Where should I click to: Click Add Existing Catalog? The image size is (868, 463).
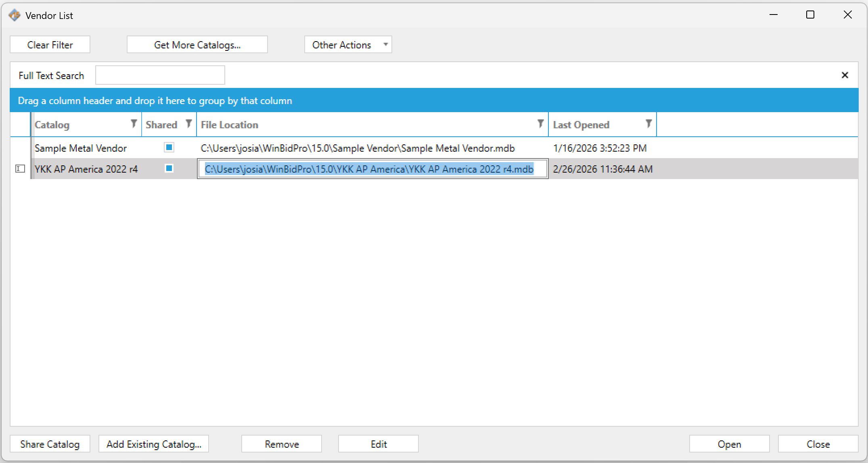click(153, 444)
